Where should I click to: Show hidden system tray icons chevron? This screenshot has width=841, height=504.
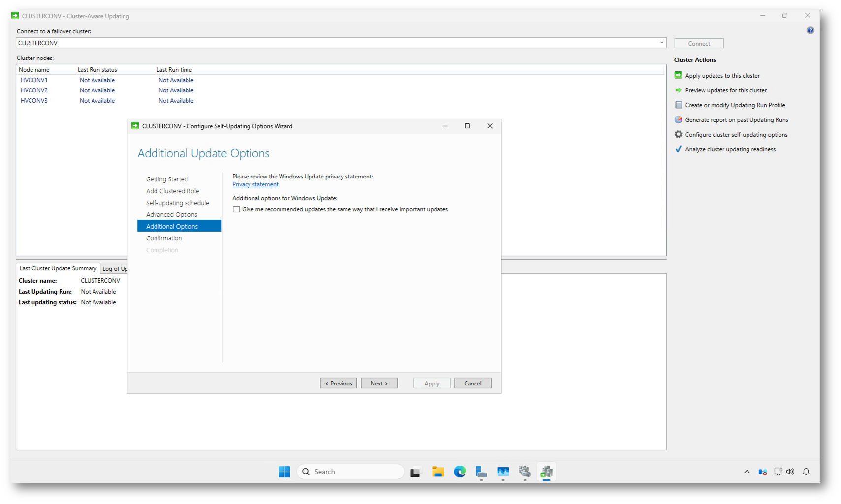(747, 472)
